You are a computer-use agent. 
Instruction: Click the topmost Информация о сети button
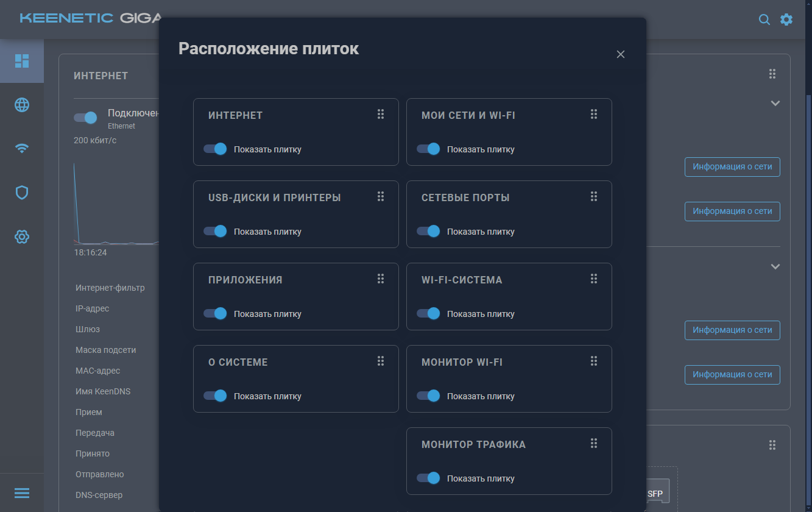click(732, 167)
